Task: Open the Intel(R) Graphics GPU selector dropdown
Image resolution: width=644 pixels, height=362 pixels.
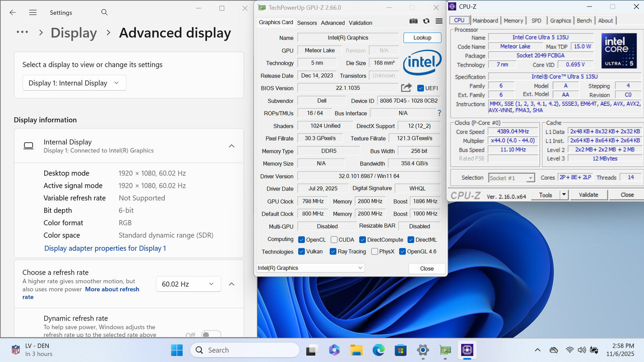Action: coord(310,268)
